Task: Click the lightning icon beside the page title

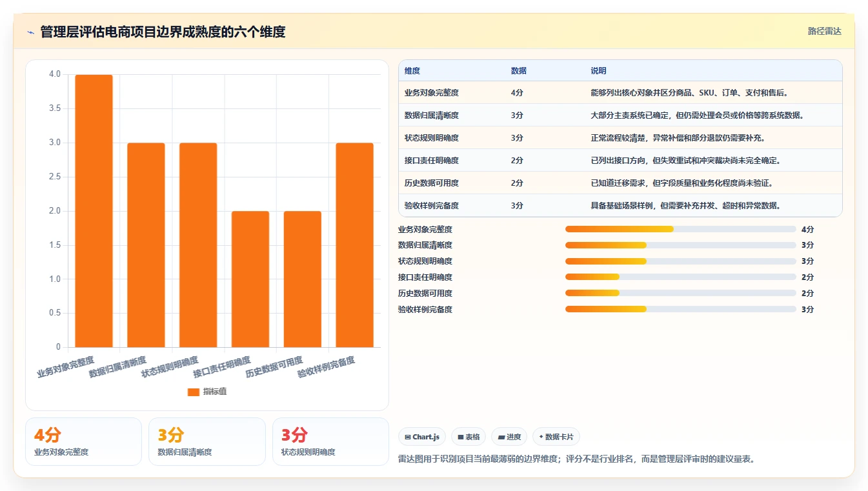Action: point(30,32)
